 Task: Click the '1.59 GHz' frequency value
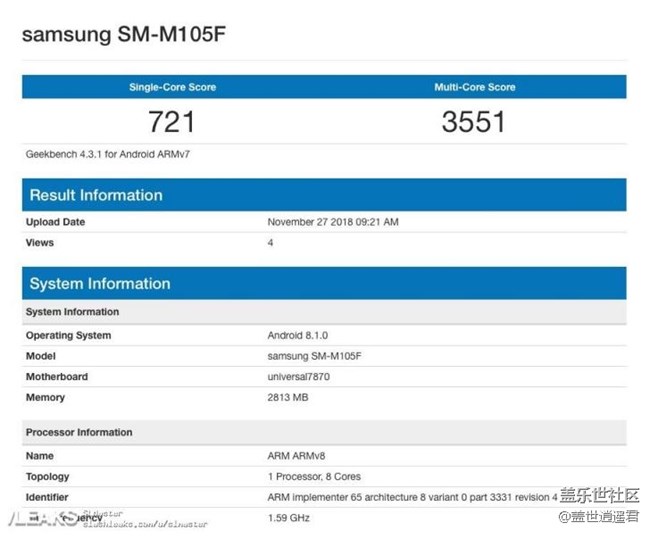pos(289,518)
